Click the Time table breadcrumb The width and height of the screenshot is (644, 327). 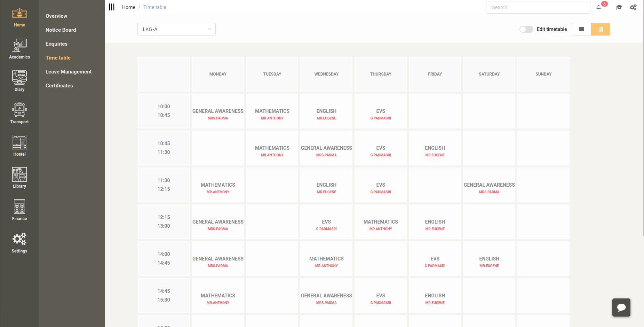point(155,7)
